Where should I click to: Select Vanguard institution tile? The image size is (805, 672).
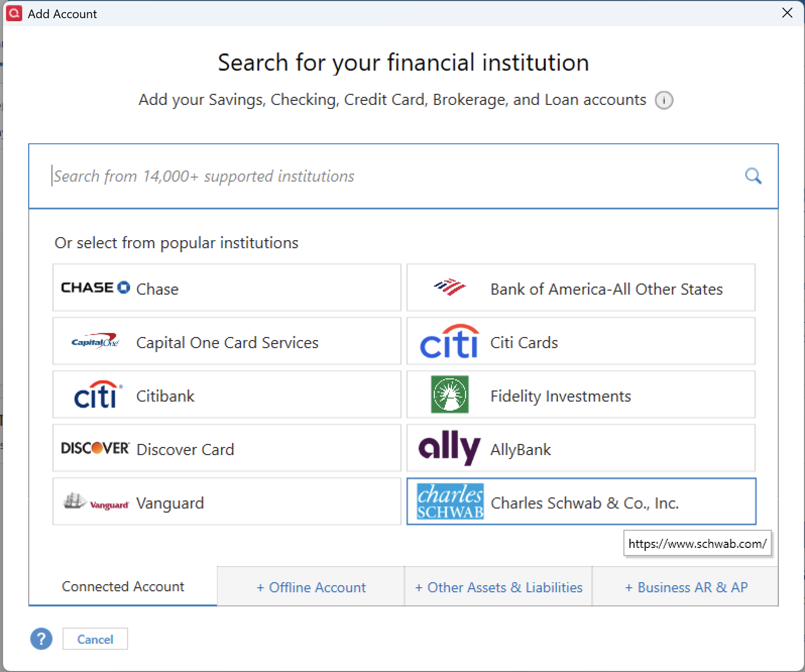pos(227,502)
